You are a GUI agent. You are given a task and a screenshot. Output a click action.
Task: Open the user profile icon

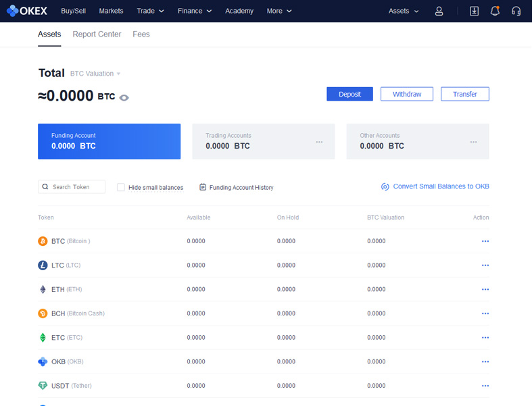point(439,11)
